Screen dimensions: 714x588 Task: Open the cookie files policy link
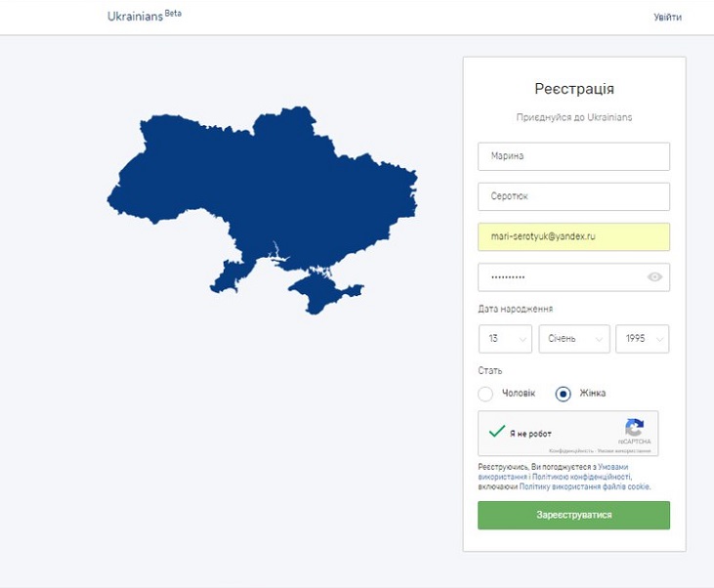point(584,486)
